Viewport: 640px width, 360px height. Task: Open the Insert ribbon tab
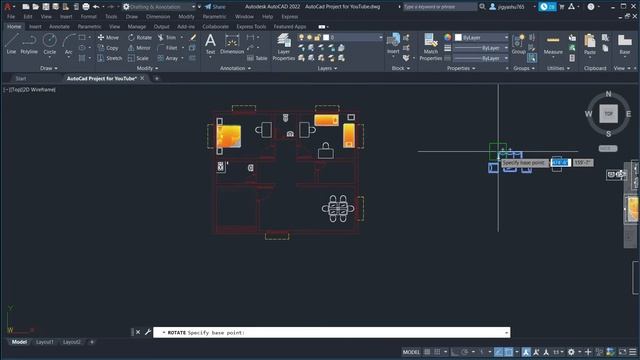tap(35, 27)
